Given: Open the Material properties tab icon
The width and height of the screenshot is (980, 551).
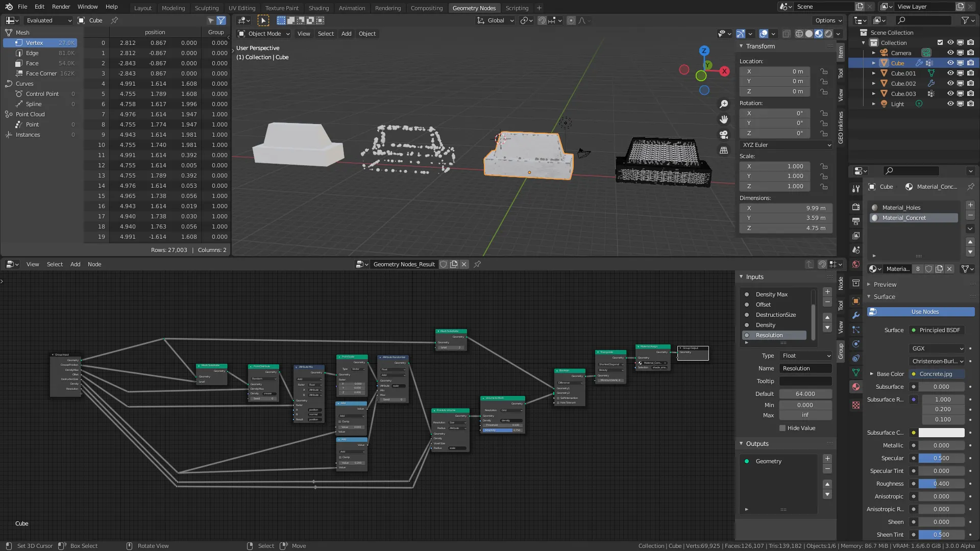Looking at the screenshot, I should coord(856,387).
